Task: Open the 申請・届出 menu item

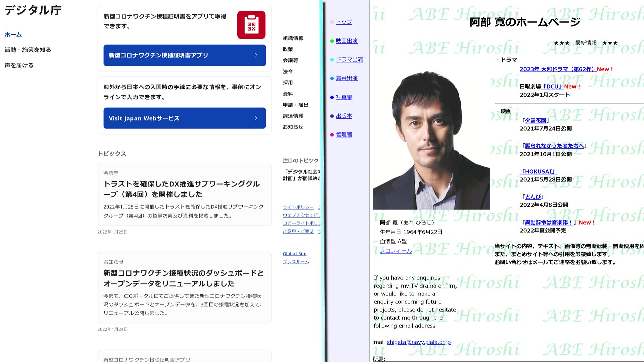Action: tap(295, 105)
